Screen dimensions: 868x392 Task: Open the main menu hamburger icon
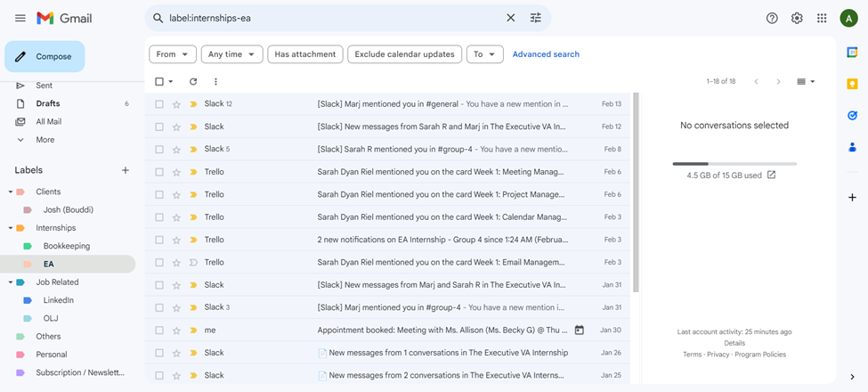20,18
